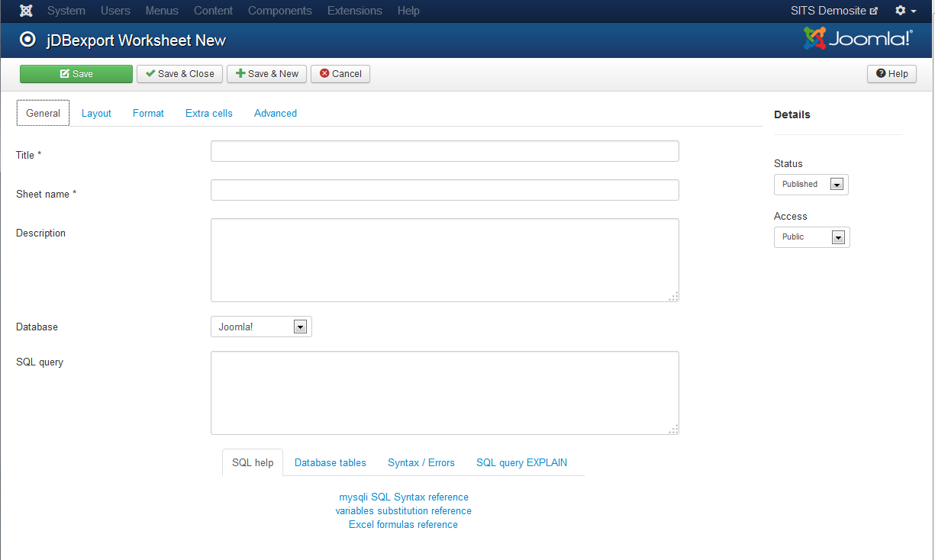Screen dimensions: 935x560
Task: Switch to the Layout tab
Action: click(96, 113)
